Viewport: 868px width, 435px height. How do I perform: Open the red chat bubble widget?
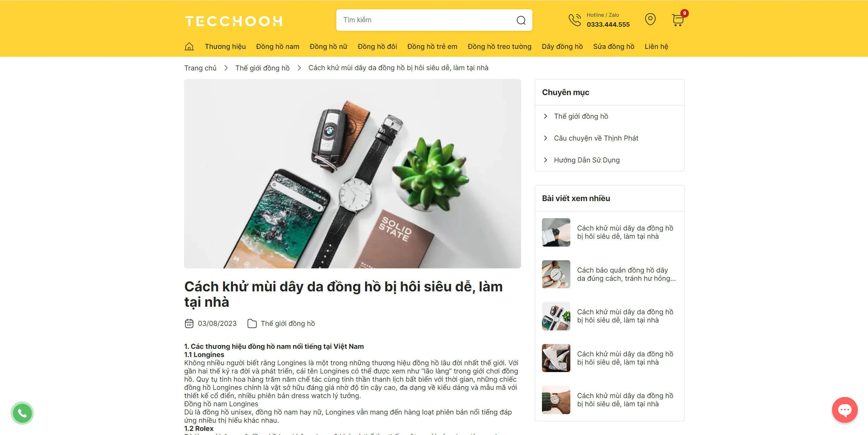(x=844, y=410)
